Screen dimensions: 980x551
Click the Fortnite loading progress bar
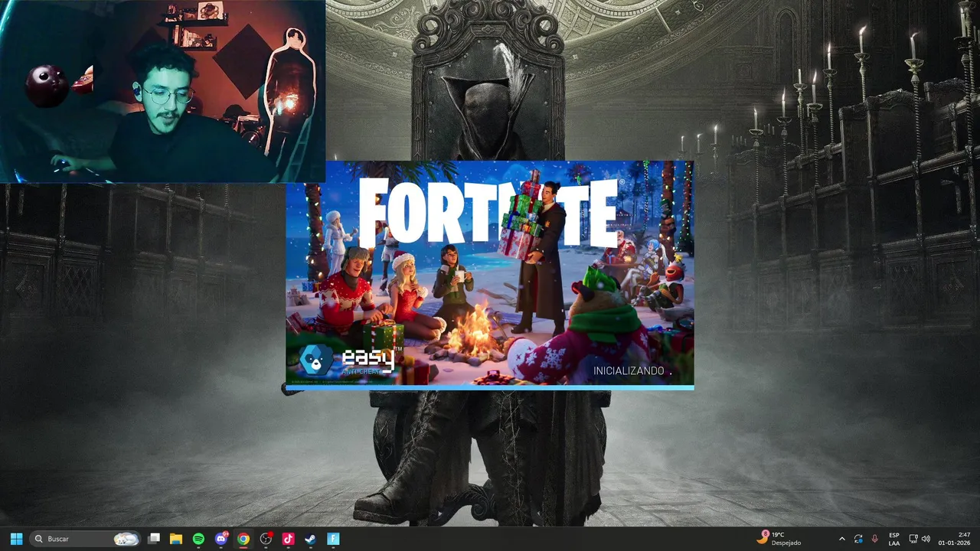tap(490, 387)
